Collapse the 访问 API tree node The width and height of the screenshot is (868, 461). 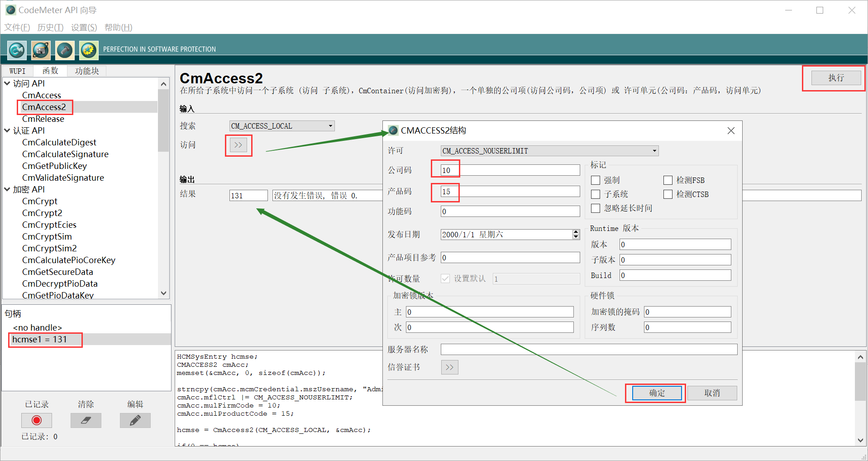coord(7,83)
